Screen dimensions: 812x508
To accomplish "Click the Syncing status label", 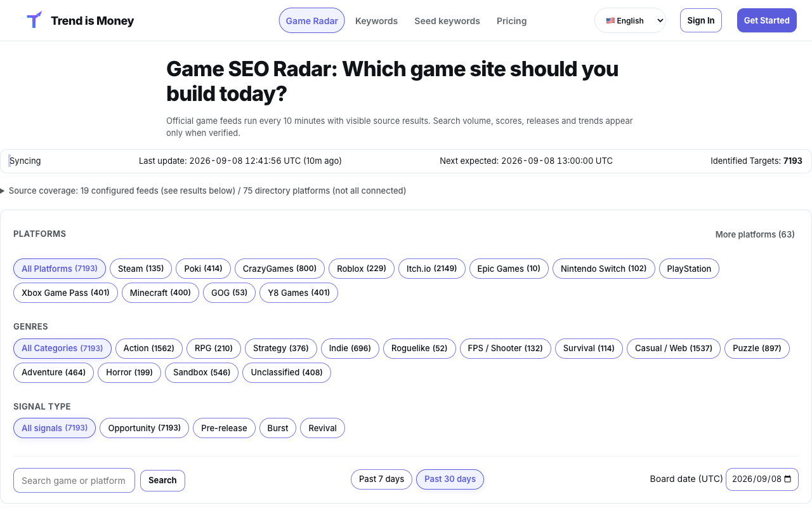I will point(25,161).
